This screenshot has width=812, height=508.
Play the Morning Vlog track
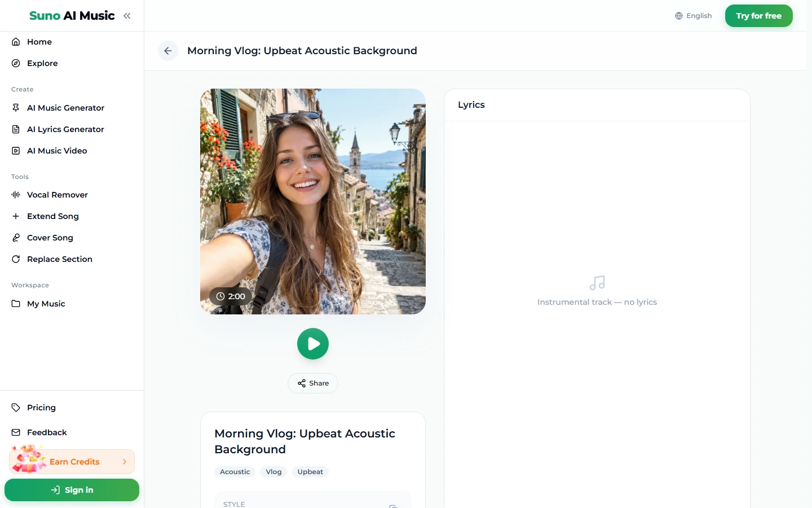313,344
